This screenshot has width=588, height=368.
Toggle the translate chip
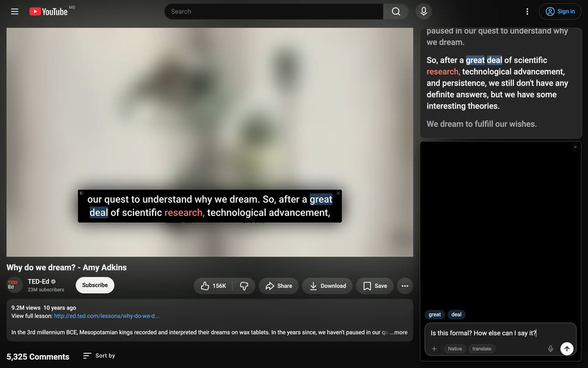(x=482, y=349)
